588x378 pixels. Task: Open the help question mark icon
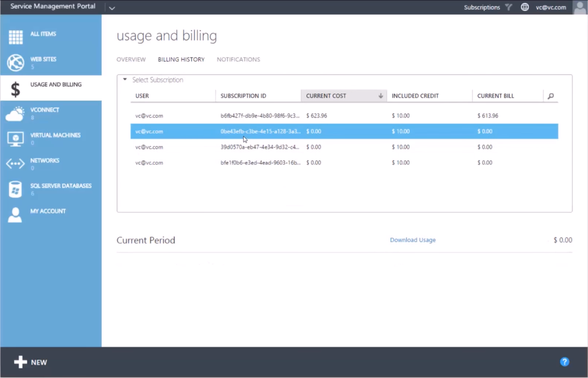point(565,362)
